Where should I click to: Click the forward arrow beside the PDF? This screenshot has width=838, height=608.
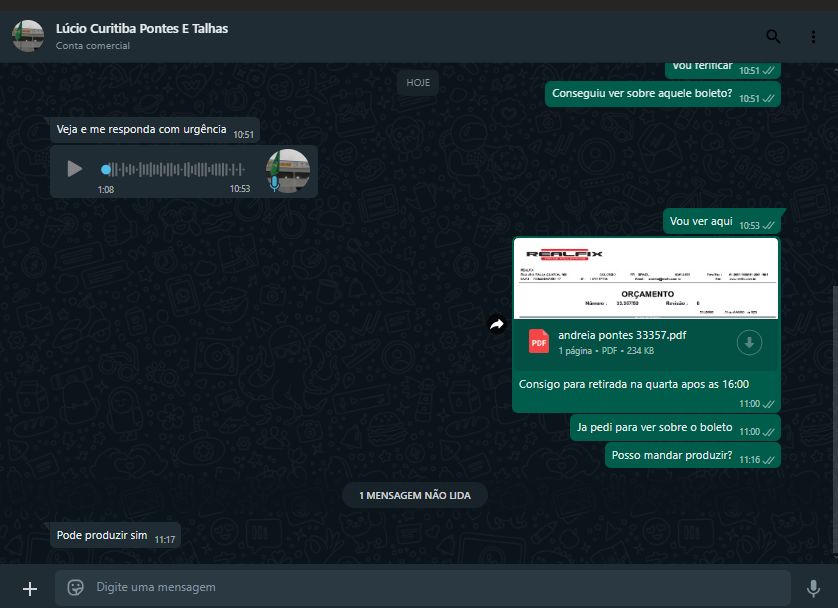[496, 324]
